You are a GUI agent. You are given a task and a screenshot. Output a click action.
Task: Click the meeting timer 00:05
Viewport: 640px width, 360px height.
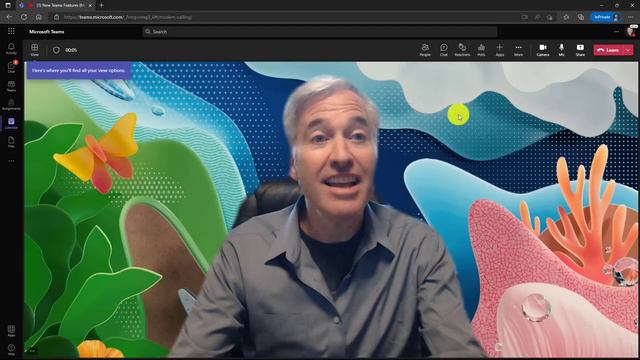click(x=71, y=50)
